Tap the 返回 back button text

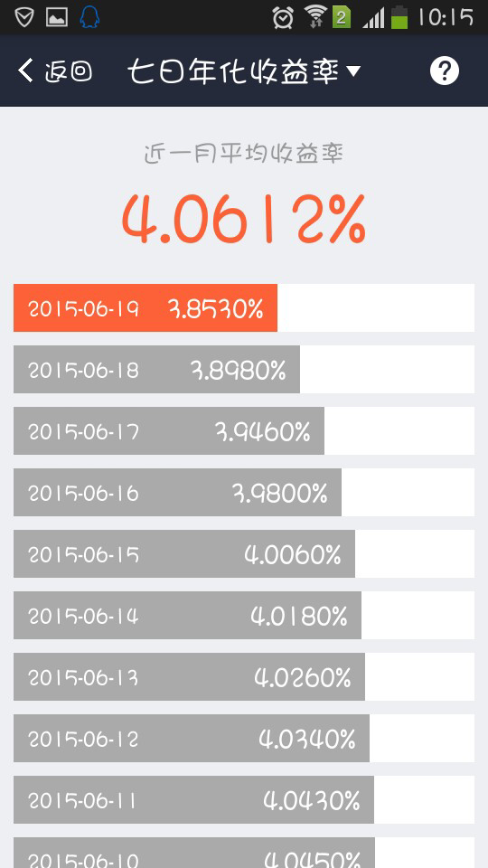tap(68, 71)
